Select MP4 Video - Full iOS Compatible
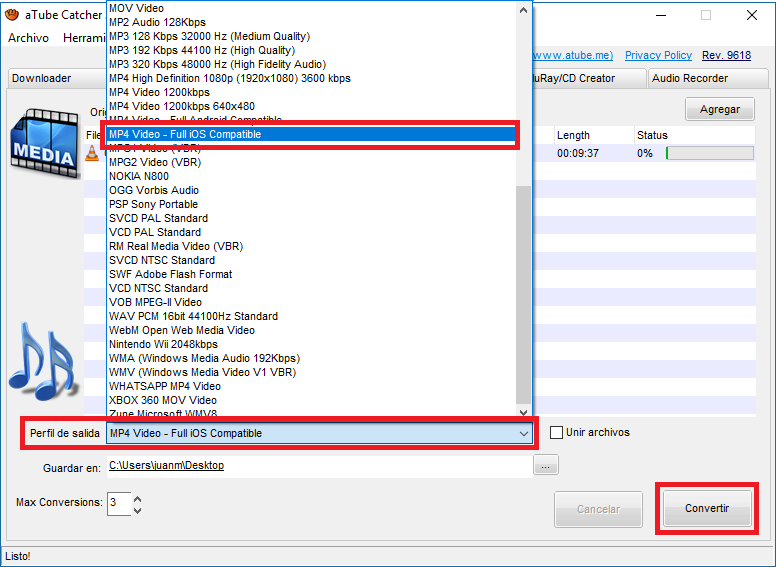 click(311, 135)
